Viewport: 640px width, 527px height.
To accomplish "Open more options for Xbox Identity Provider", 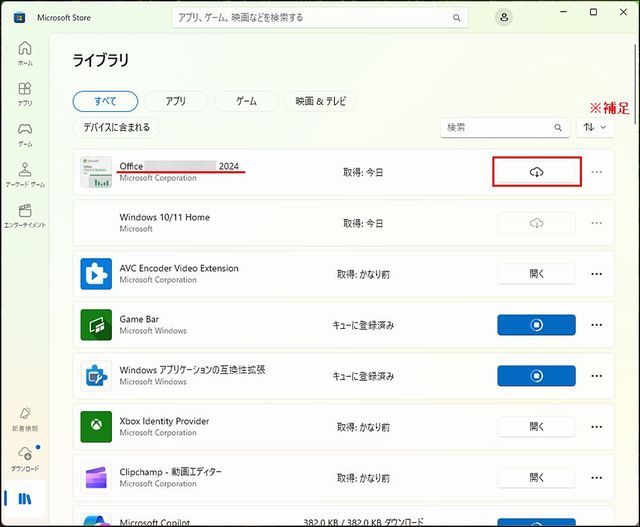I will [596, 427].
